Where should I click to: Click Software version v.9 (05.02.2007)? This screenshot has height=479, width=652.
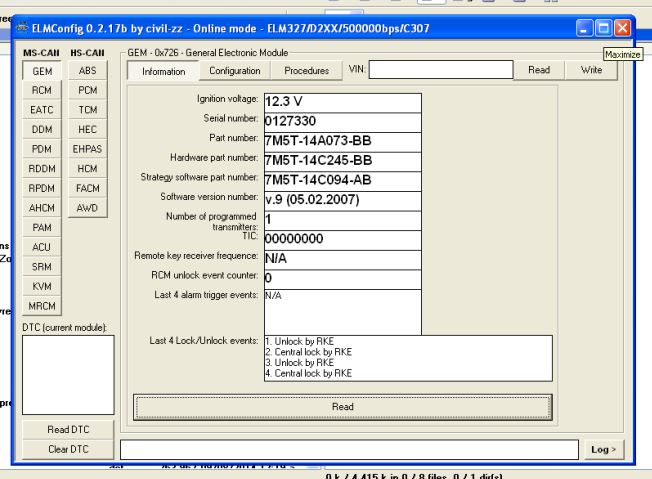[343, 200]
